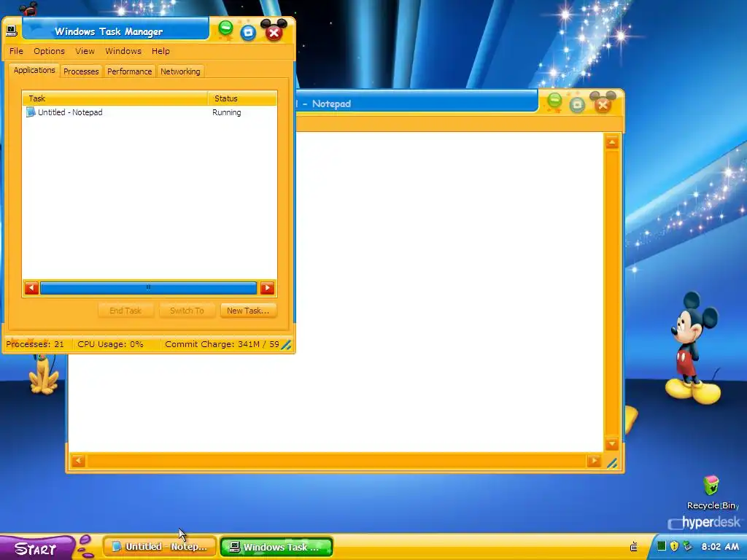The height and width of the screenshot is (560, 747).
Task: Click left arrow of task list scrollbar
Action: 31,288
